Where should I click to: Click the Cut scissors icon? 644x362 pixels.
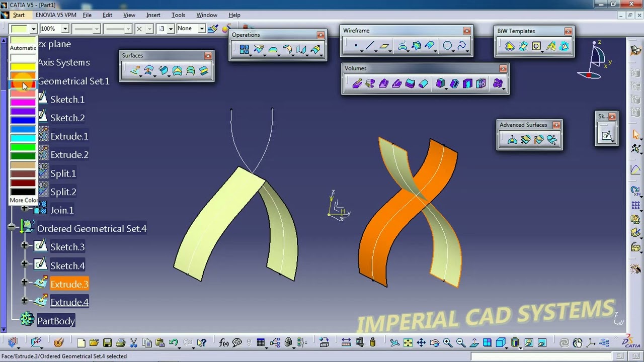(x=134, y=343)
